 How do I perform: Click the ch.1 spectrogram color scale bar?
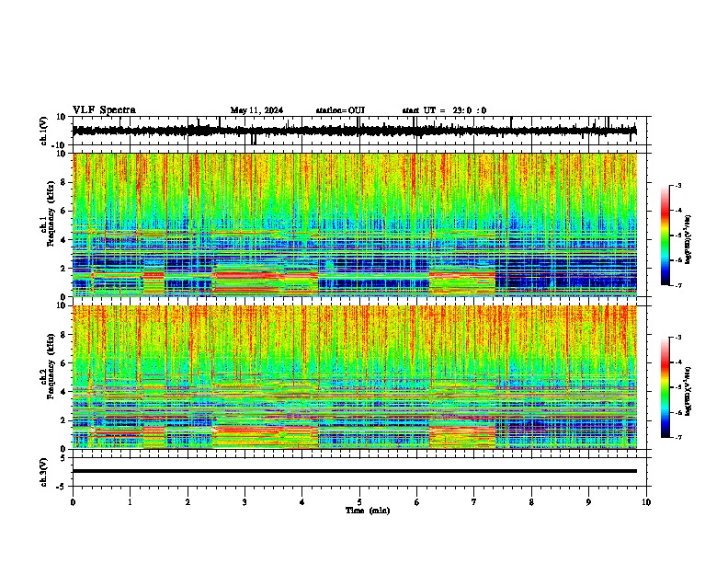(x=665, y=235)
